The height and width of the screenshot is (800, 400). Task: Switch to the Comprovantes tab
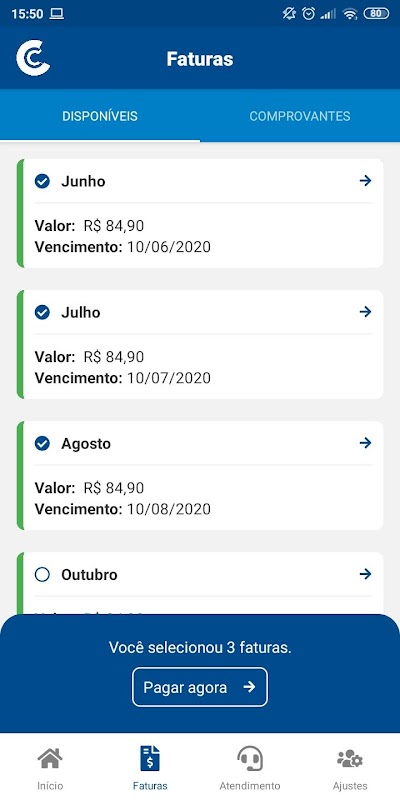pos(300,116)
